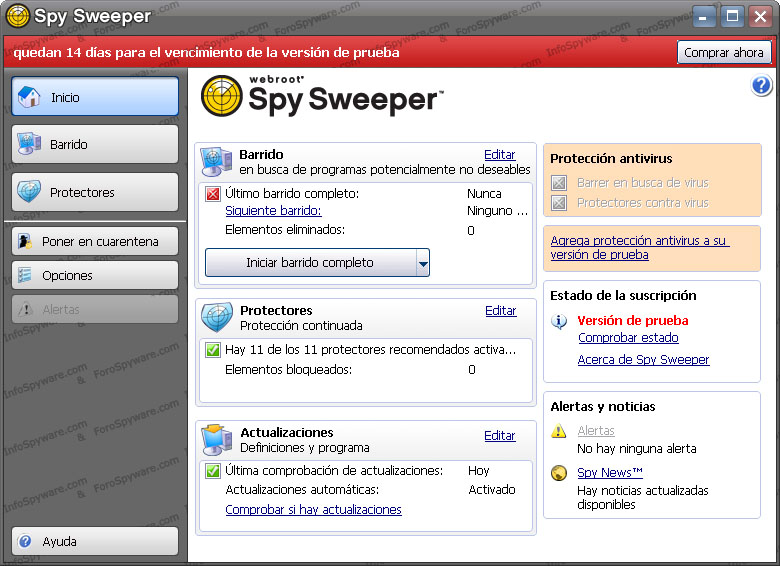This screenshot has width=780, height=566.
Task: Click the 'Nunca' value for last scan
Action: click(484, 194)
